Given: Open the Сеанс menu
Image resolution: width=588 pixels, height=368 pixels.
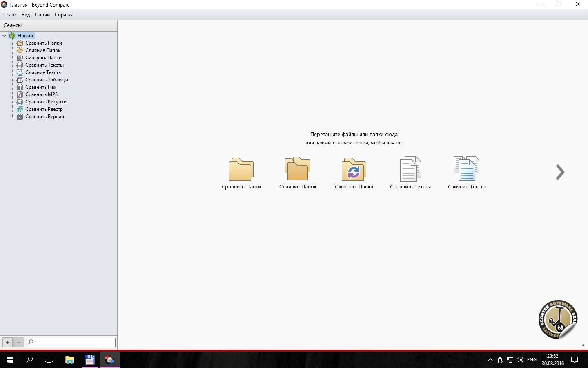Looking at the screenshot, I should 10,15.
